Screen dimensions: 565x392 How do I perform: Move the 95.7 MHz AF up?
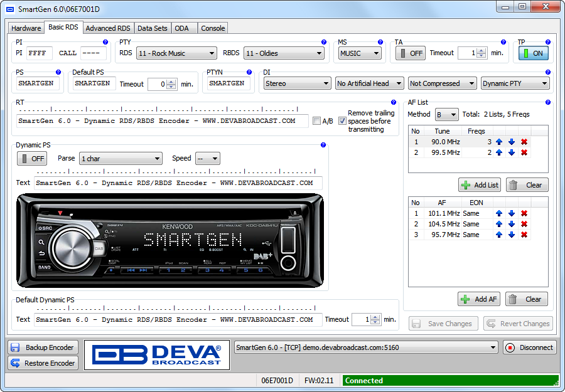tap(499, 235)
